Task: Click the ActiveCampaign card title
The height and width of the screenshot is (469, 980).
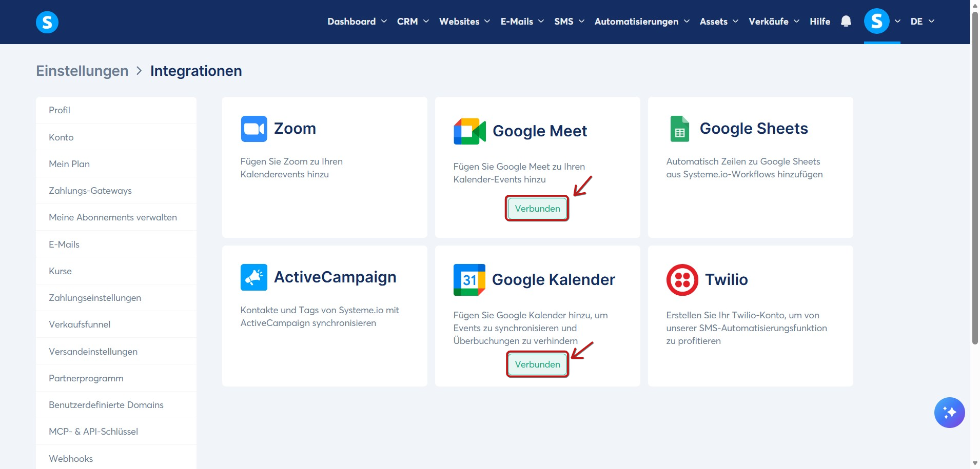Action: 335,277
